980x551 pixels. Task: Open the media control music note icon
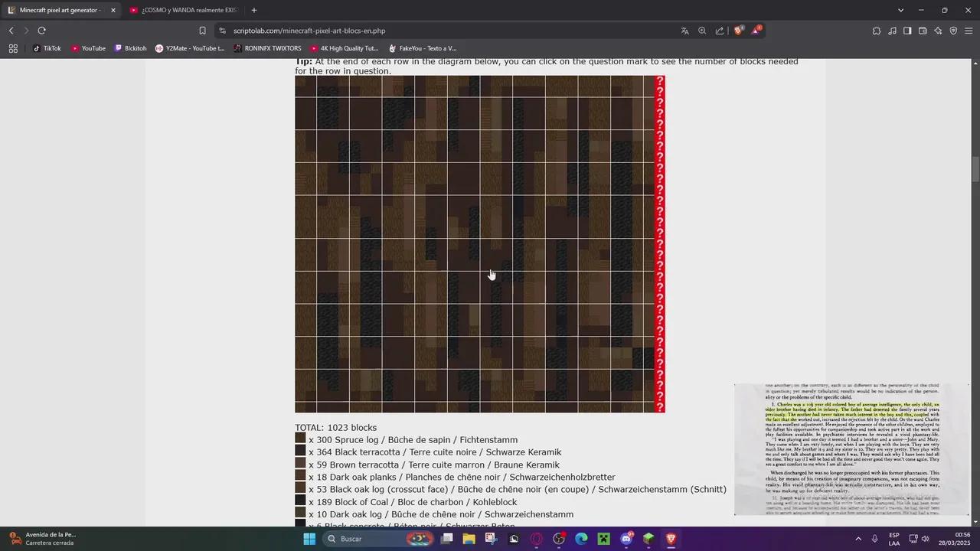click(892, 31)
